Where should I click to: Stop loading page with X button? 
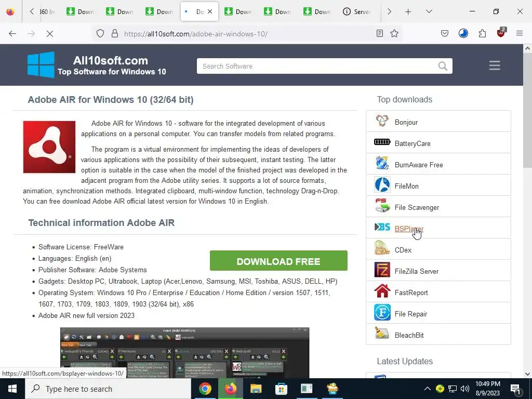(x=49, y=34)
